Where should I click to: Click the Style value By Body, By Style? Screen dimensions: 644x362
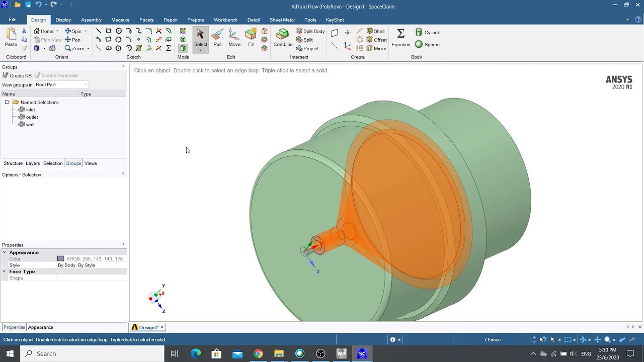(x=76, y=265)
